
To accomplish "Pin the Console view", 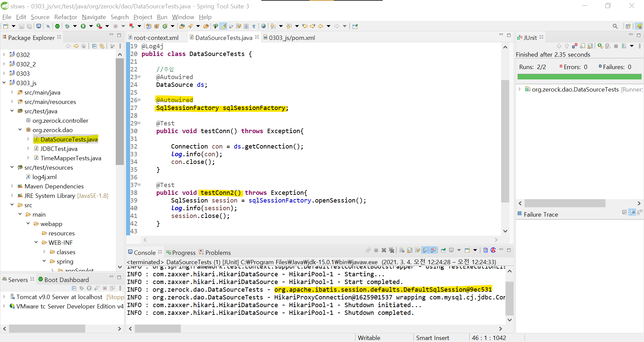I will click(x=443, y=250).
